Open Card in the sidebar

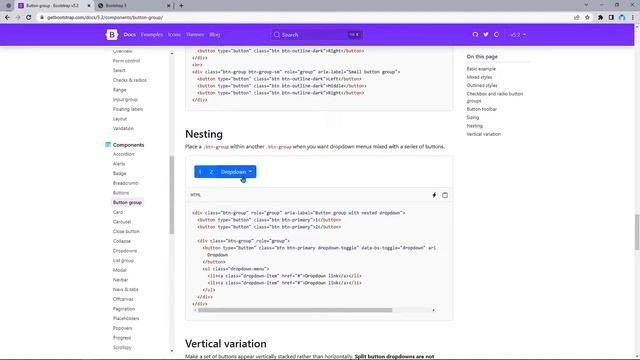(x=118, y=212)
